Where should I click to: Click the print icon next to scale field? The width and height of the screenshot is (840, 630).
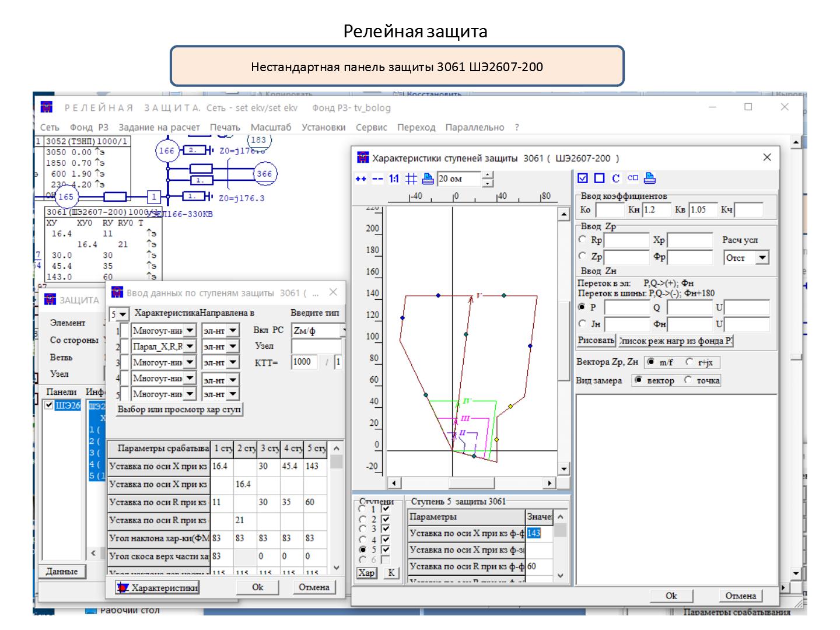pos(428,178)
